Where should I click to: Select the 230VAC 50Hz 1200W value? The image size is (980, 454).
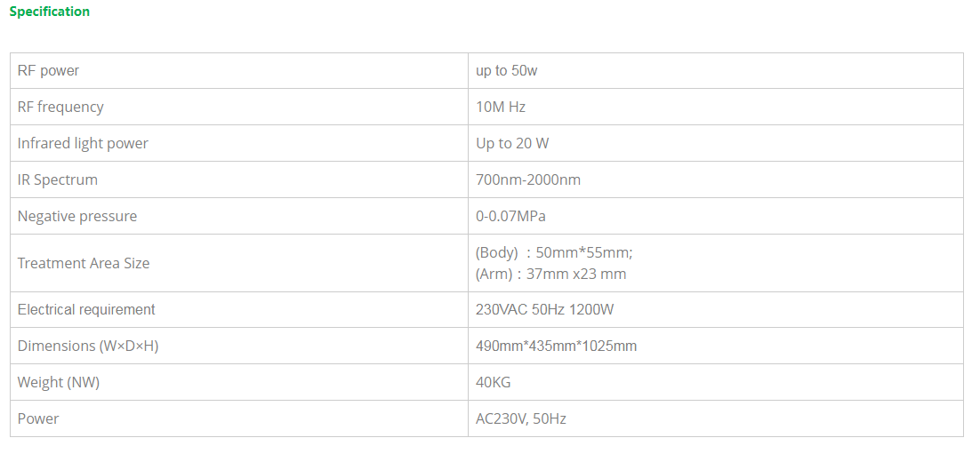[x=545, y=310]
